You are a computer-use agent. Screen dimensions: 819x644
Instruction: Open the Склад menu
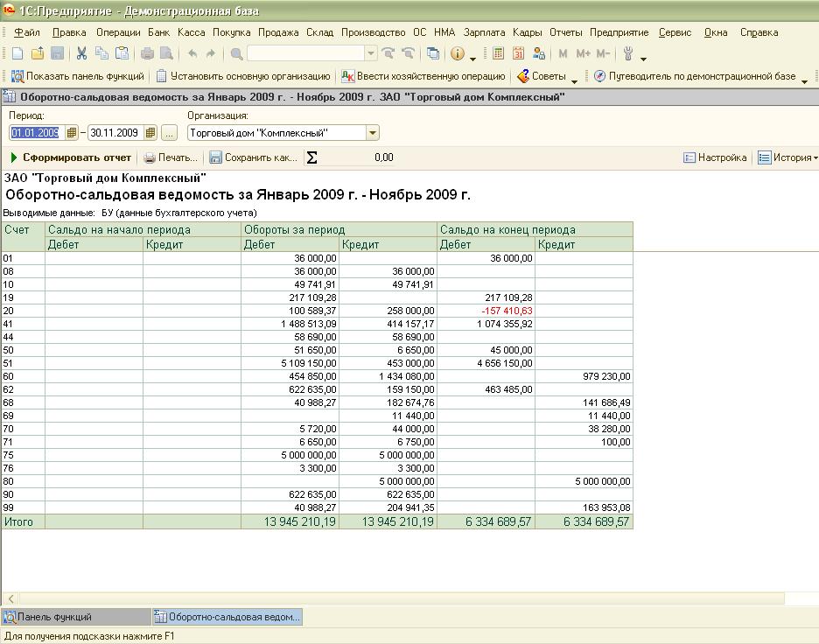(319, 32)
